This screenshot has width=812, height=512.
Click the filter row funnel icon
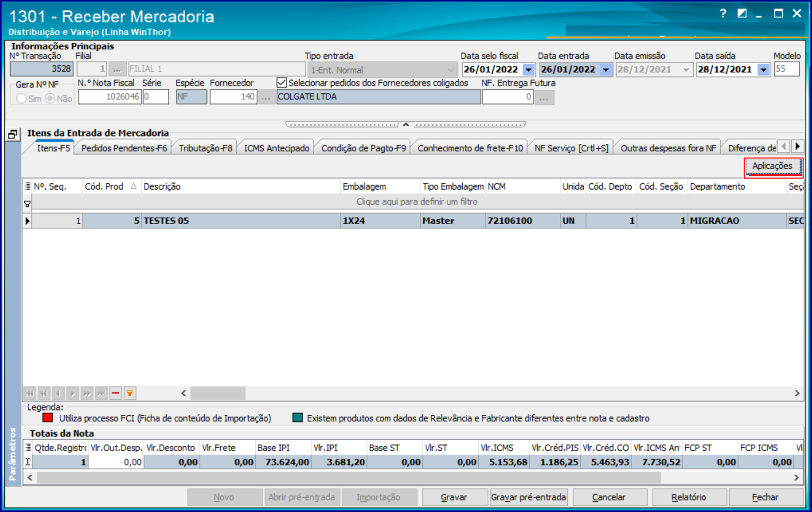(28, 204)
